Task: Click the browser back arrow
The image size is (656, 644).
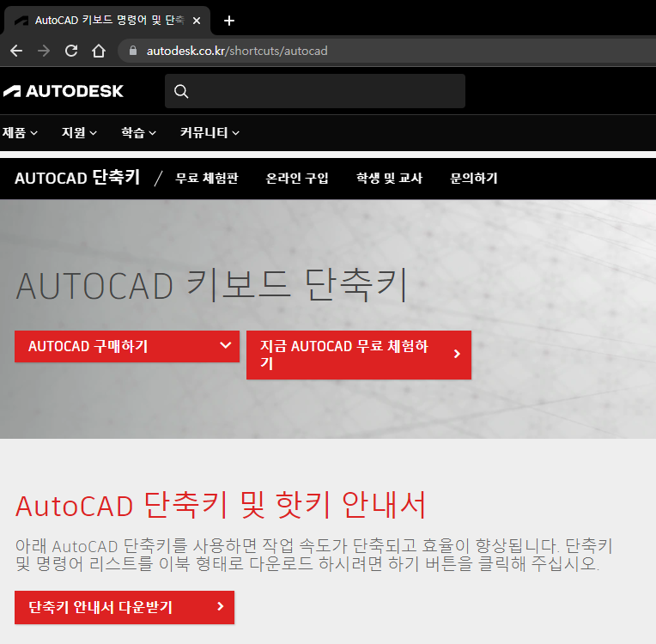Action: pos(16,51)
